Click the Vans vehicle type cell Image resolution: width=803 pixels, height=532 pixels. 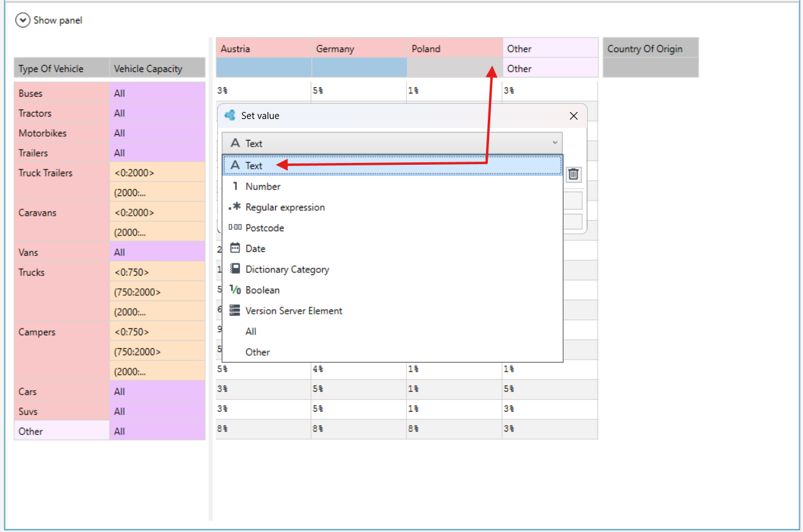(x=62, y=252)
